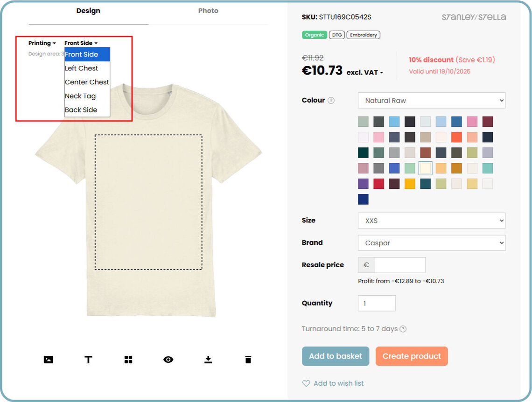Click the wish list heart icon
The image size is (532, 402).
(306, 383)
